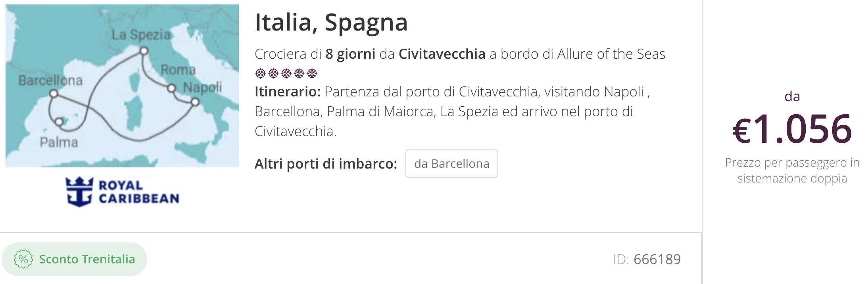Click the middle compass rating star

pos(286,73)
